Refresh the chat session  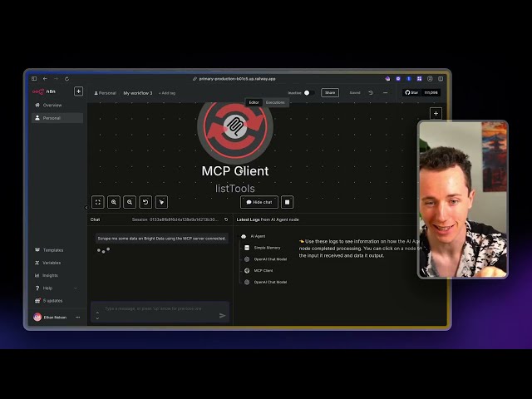[226, 219]
